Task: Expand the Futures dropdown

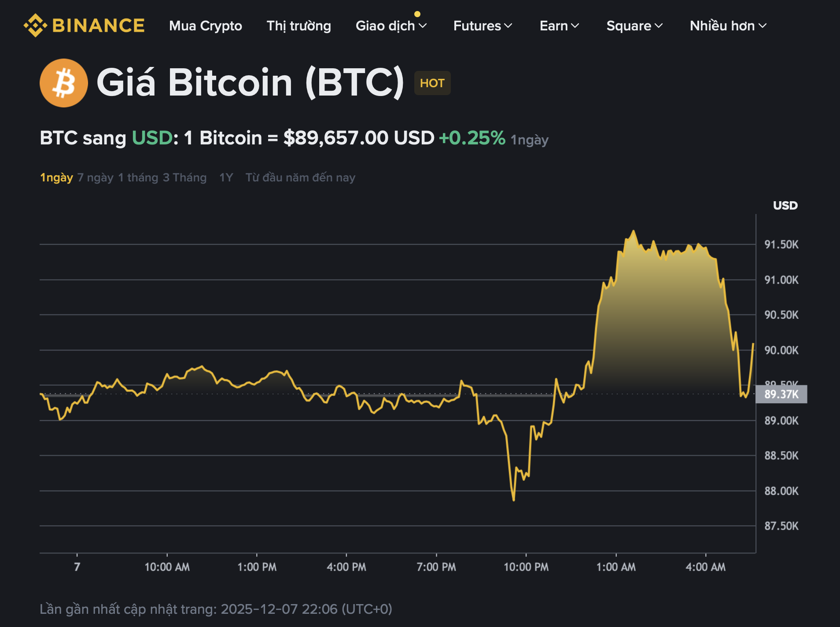Action: pos(483,26)
